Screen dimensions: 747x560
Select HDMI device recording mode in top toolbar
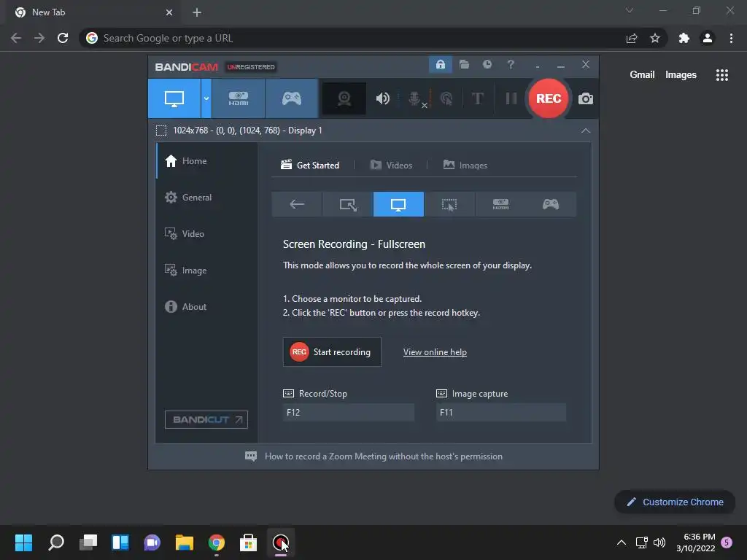[x=239, y=98]
